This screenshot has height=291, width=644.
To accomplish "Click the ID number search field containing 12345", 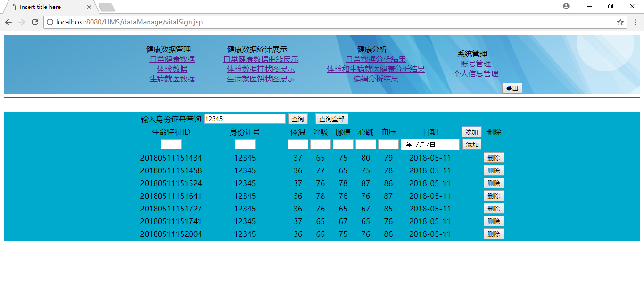I will 245,119.
